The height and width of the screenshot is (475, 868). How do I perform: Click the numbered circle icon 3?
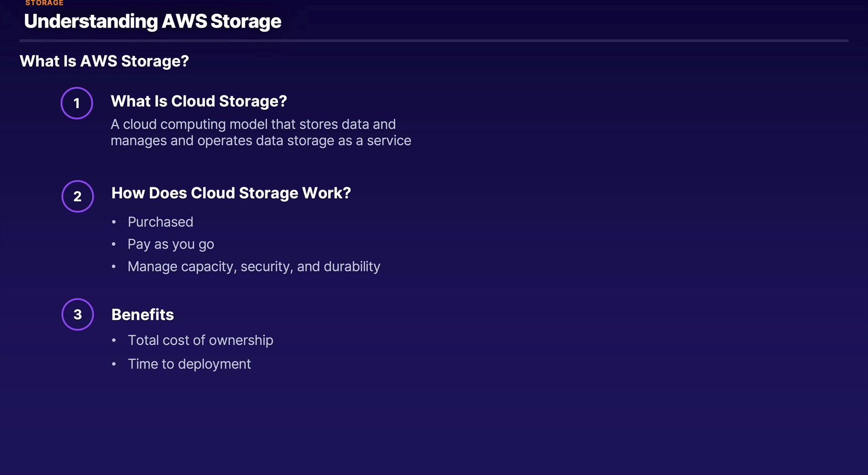tap(78, 314)
